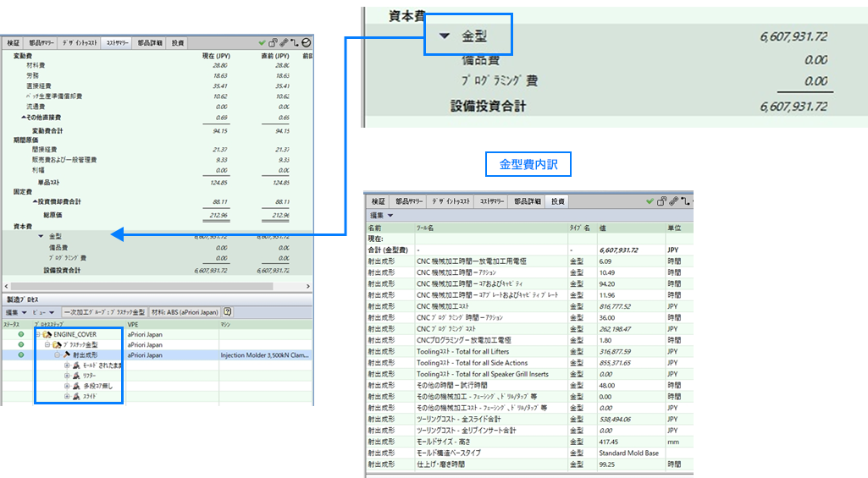This screenshot has width=868, height=478.
Task: Click the help question mark icon beside material
Action: [228, 312]
